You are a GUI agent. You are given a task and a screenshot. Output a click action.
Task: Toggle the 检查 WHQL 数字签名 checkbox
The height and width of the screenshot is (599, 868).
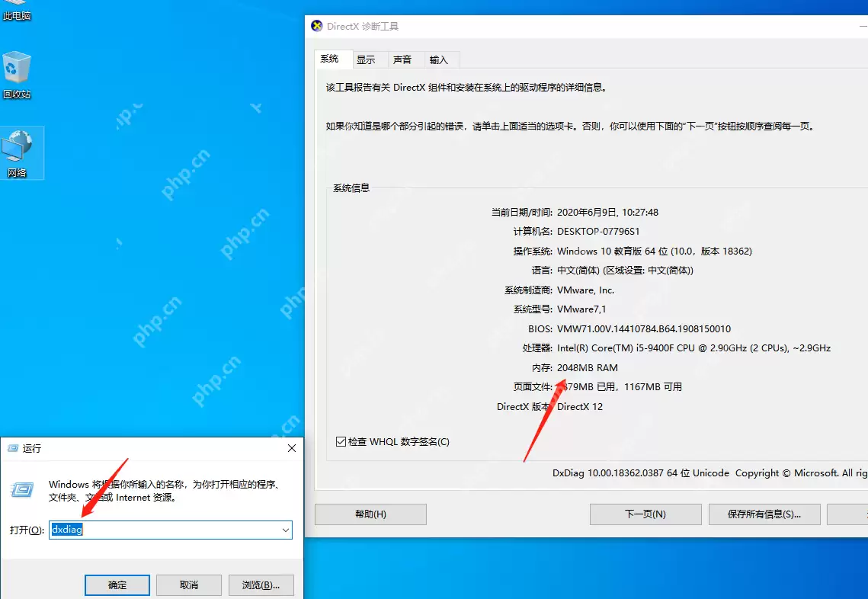(341, 442)
